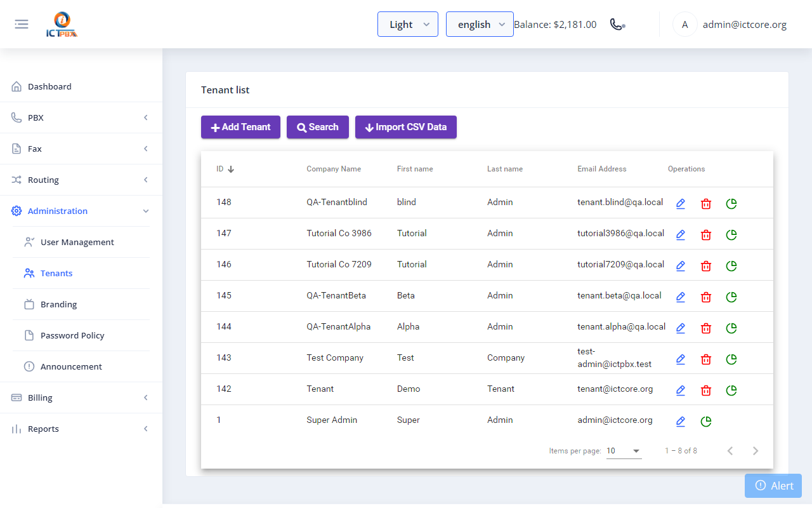Edit tenant Test Company
Viewport: 812px width, 508px height.
click(x=681, y=359)
